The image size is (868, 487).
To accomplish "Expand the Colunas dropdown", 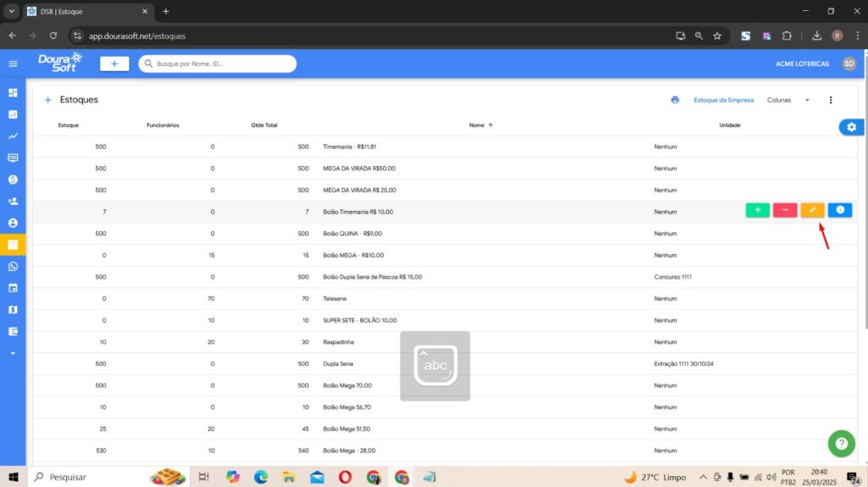I will click(x=788, y=100).
